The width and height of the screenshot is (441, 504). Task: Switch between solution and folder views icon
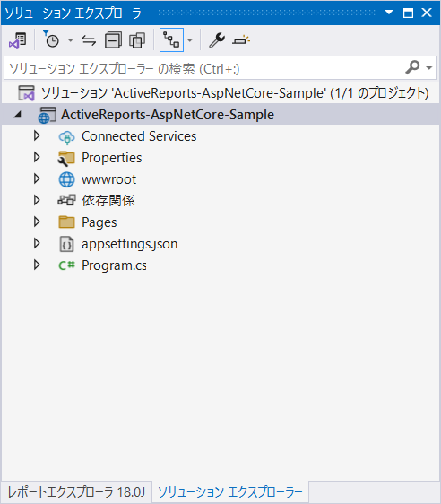[18, 40]
